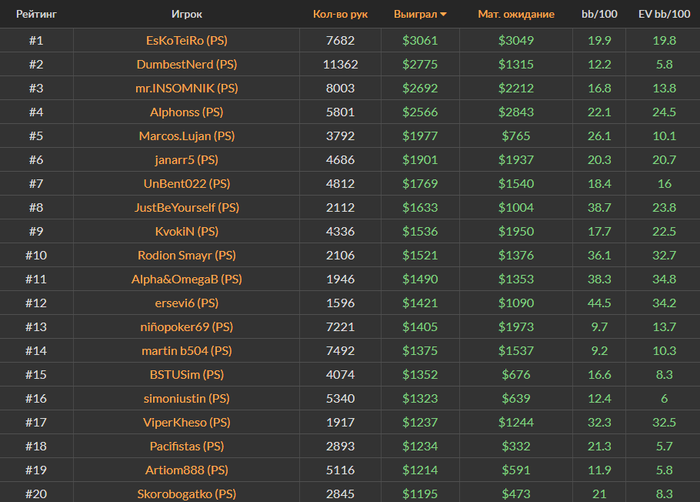700x502 pixels.
Task: Click the bb/100 column header
Action: (599, 14)
